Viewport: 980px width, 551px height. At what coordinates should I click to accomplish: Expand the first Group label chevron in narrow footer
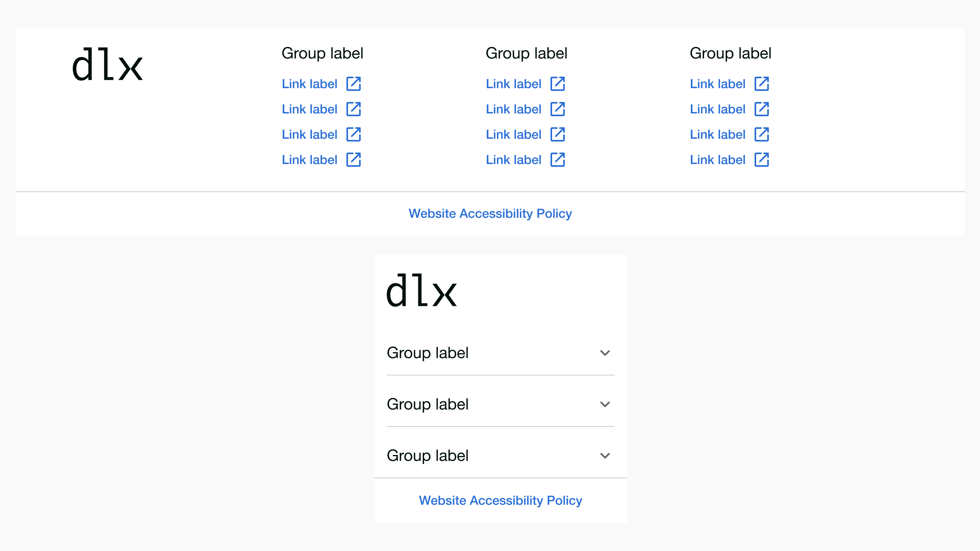[605, 353]
